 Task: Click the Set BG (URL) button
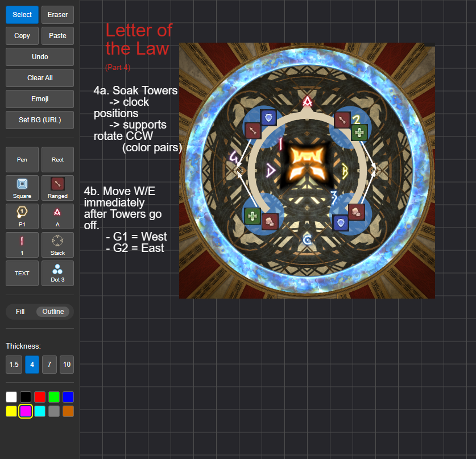[40, 120]
